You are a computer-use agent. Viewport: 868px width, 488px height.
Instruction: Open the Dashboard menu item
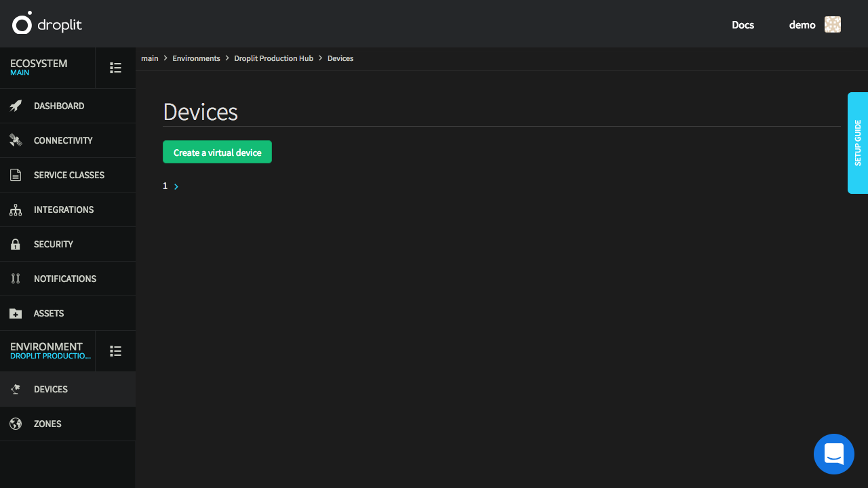coord(68,106)
